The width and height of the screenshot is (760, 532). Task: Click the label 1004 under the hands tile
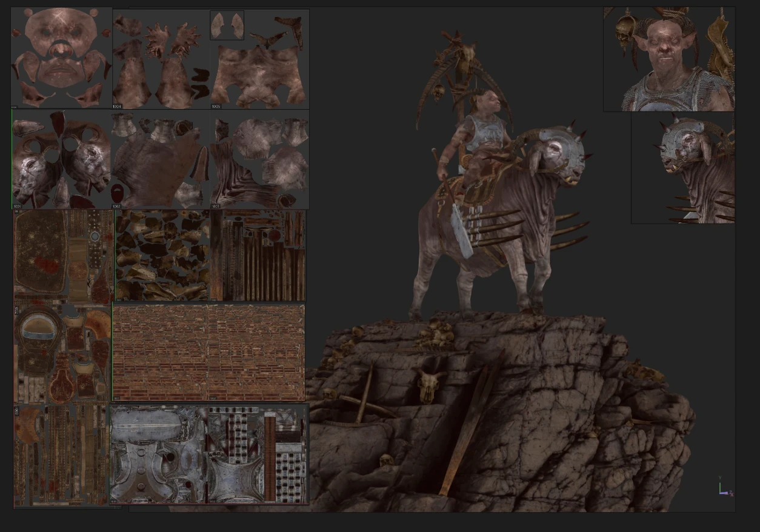(117, 107)
